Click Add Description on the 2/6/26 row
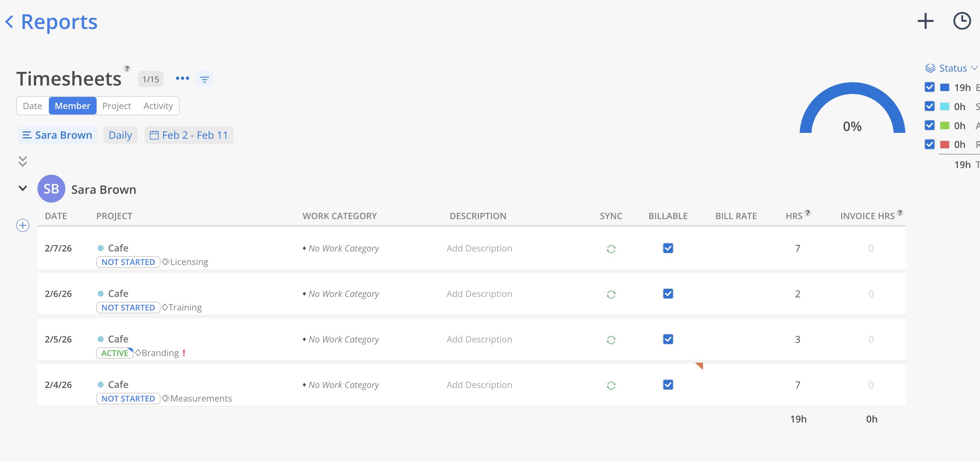 [x=479, y=294]
